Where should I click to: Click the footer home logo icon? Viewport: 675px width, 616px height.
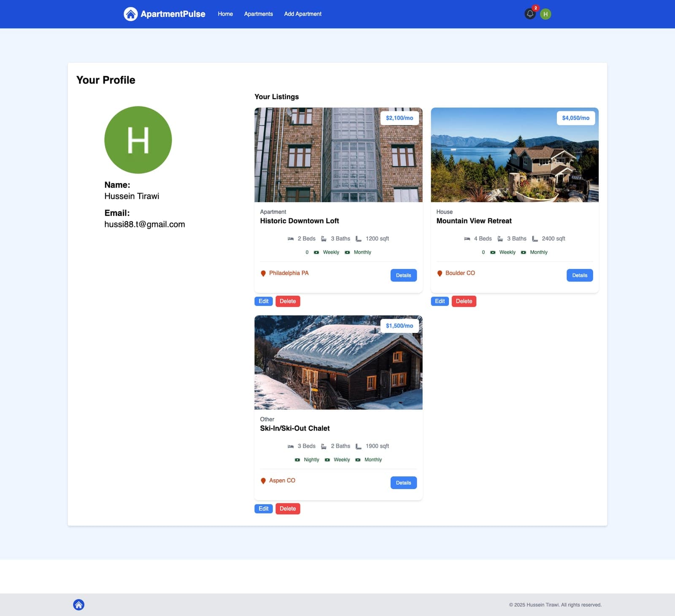coord(78,605)
